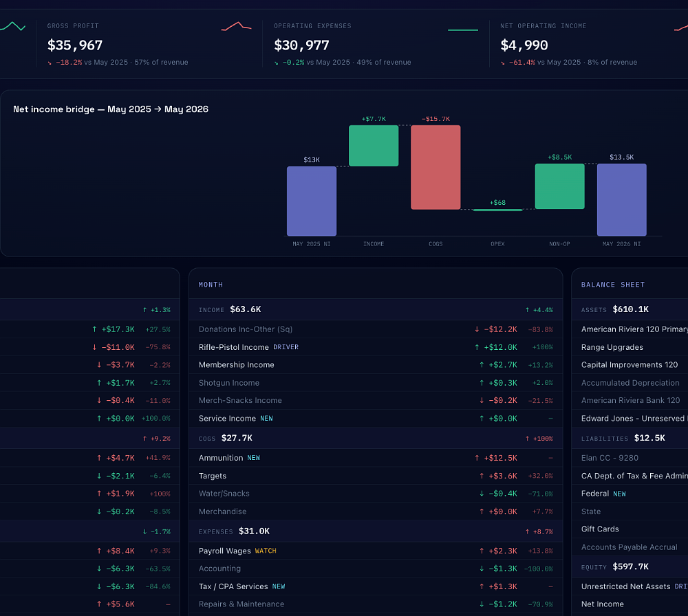The image size is (688, 616).
Task: Open the Accumulated Depreciation row
Action: point(630,383)
